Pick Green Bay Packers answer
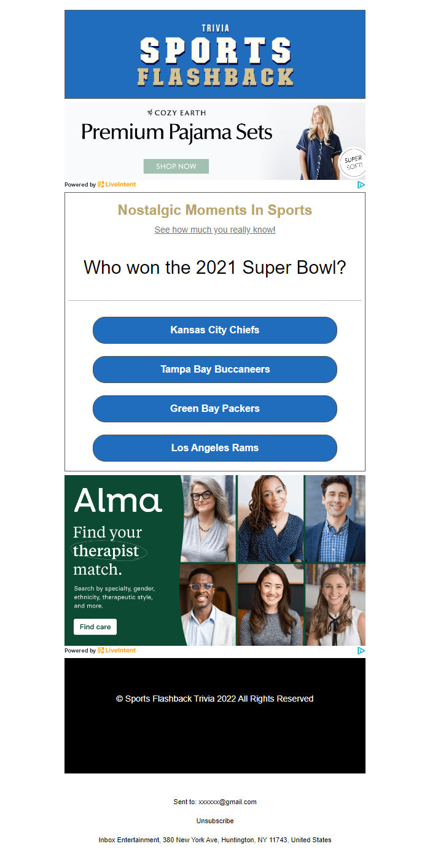 tap(215, 409)
